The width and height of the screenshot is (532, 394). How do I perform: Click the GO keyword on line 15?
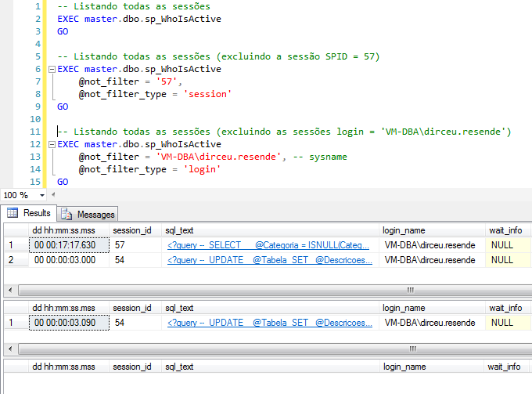[63, 182]
